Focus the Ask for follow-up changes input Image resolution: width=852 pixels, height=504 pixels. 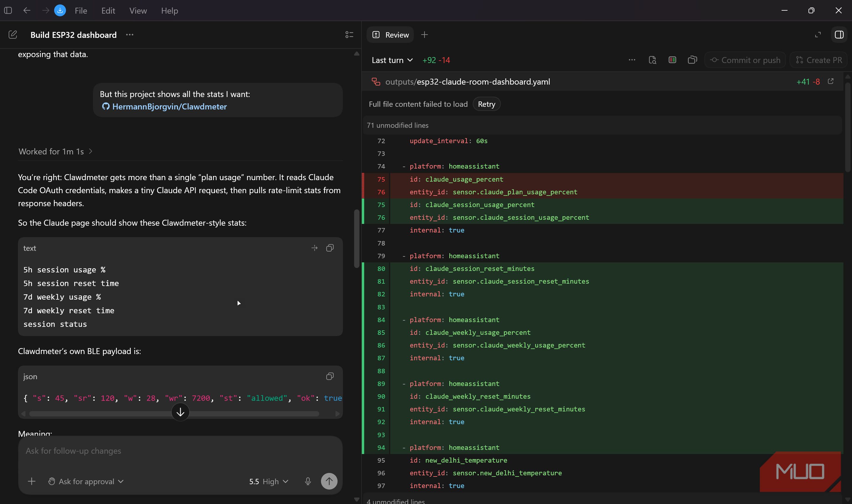[x=180, y=451]
